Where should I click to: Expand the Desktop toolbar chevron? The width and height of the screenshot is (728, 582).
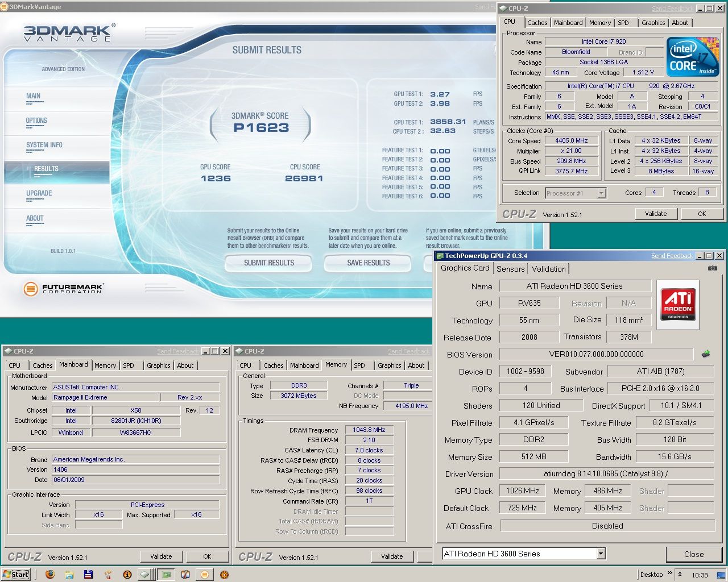[669, 573]
